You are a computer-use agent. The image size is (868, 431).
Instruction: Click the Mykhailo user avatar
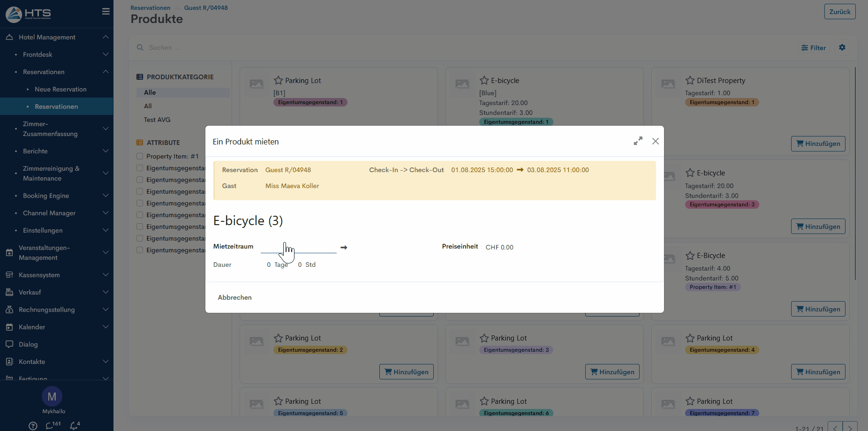click(52, 397)
